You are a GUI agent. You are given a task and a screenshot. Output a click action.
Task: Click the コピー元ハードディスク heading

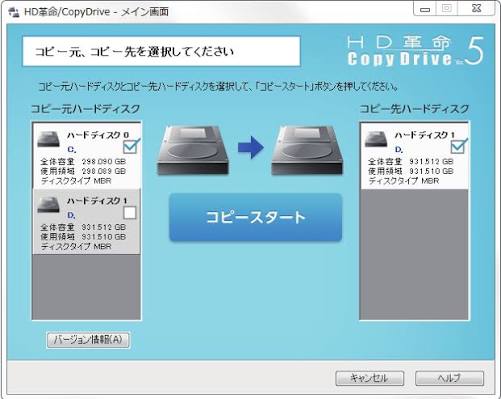coord(85,109)
